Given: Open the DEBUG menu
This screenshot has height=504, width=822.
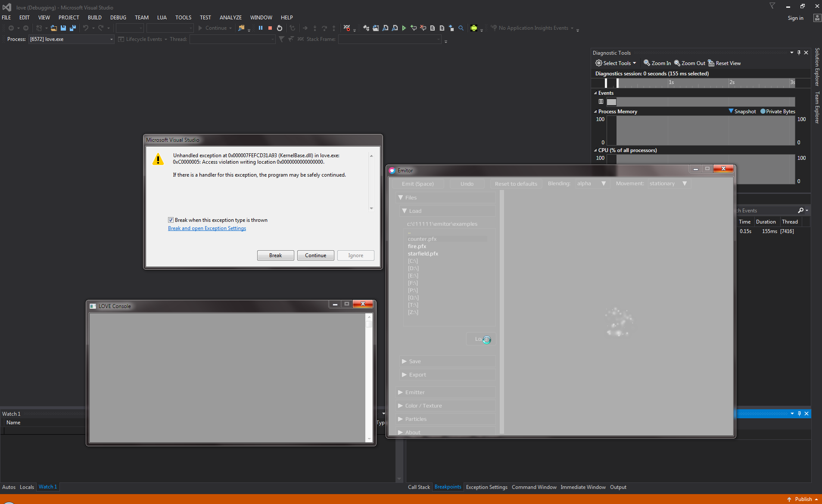Looking at the screenshot, I should (118, 18).
